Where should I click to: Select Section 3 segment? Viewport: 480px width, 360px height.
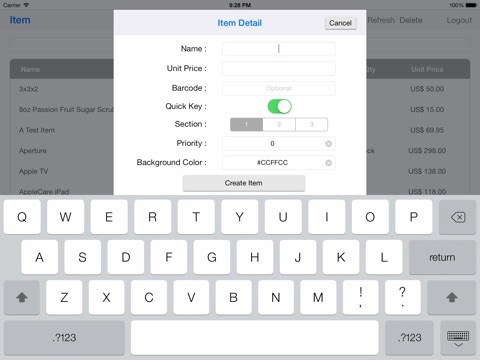click(311, 124)
